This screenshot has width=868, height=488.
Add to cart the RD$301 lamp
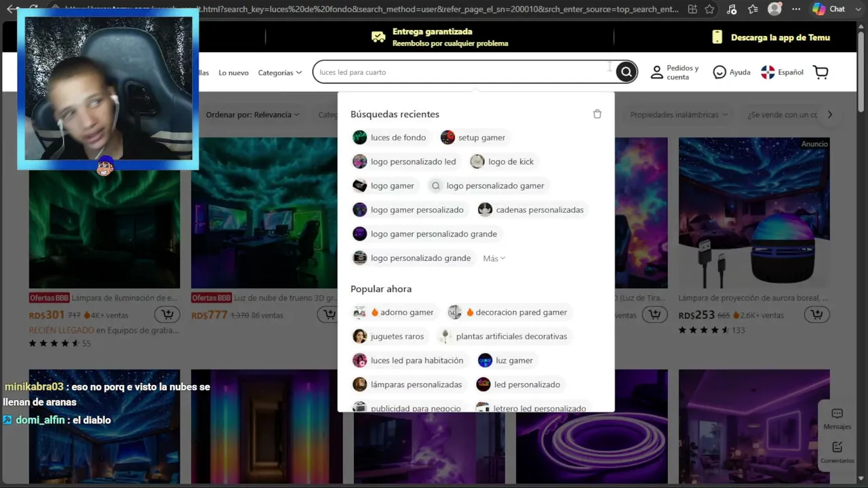pyautogui.click(x=167, y=314)
